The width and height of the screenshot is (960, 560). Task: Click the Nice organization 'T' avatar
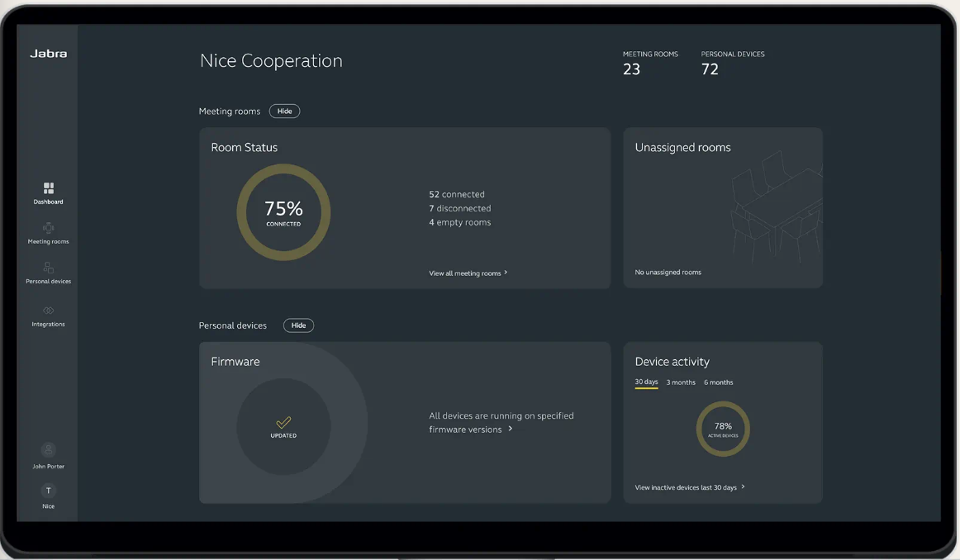point(48,491)
